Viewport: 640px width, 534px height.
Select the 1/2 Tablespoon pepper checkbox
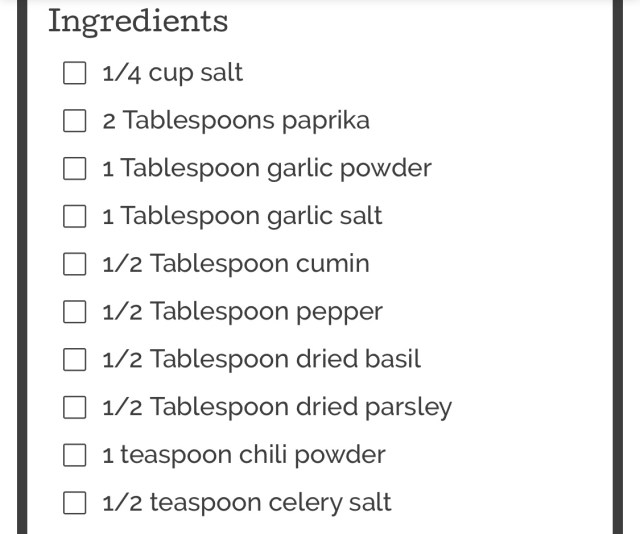coord(75,312)
